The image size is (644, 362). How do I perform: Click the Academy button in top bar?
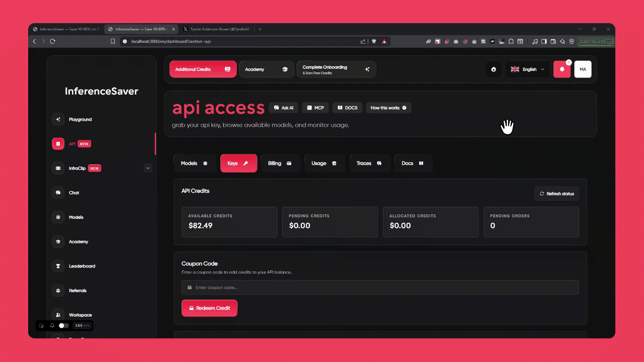266,69
